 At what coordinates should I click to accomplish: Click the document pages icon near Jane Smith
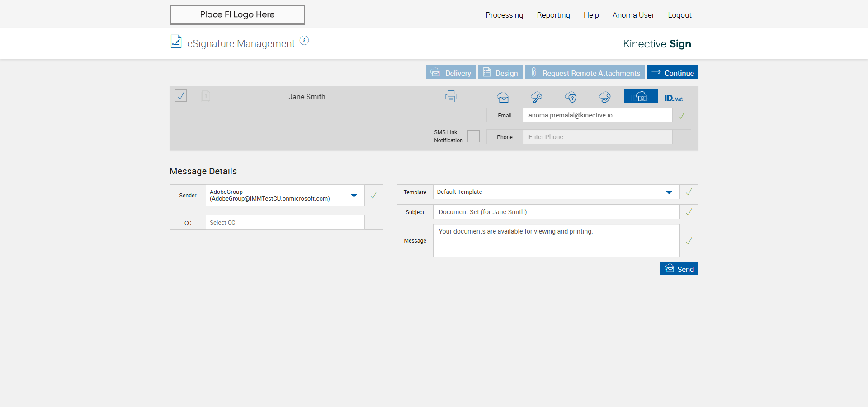(205, 96)
